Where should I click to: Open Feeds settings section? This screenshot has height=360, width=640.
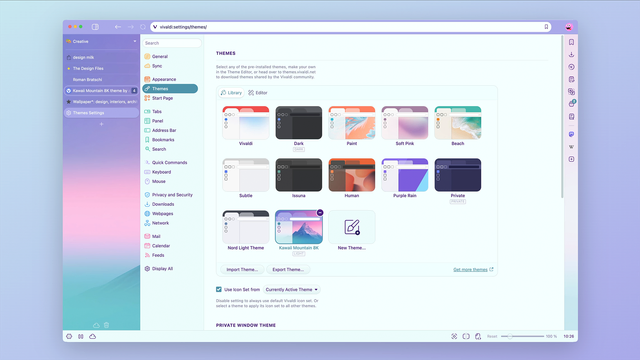pyautogui.click(x=154, y=255)
